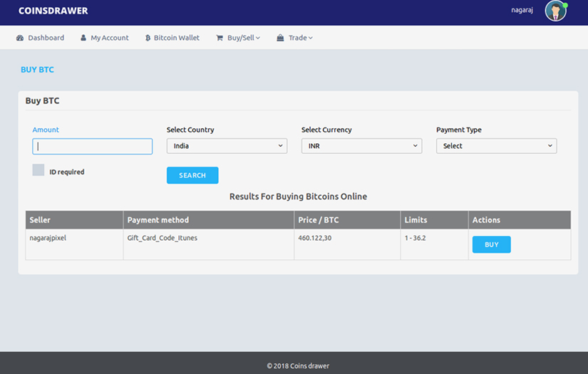Viewport: 588px width, 374px height.
Task: Click the COINSDRAWER logo
Action: click(53, 11)
